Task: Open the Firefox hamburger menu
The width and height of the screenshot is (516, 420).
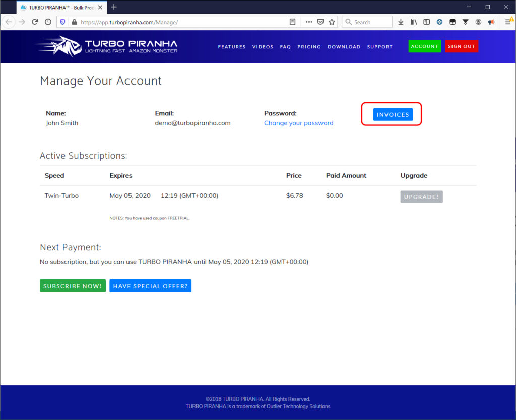Action: coord(508,22)
